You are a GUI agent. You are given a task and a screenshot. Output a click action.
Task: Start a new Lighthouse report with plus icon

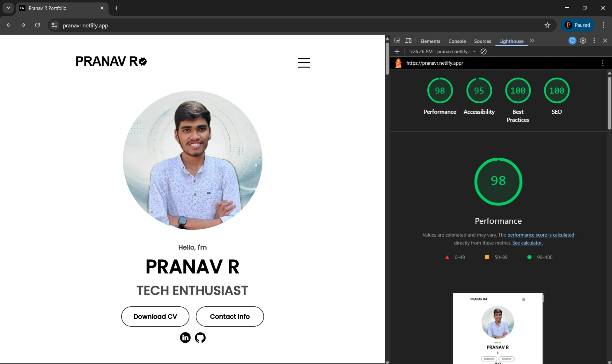point(397,52)
